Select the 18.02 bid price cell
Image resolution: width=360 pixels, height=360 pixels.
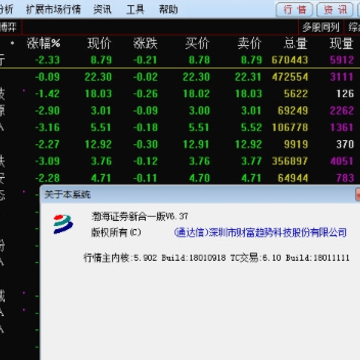pos(196,94)
